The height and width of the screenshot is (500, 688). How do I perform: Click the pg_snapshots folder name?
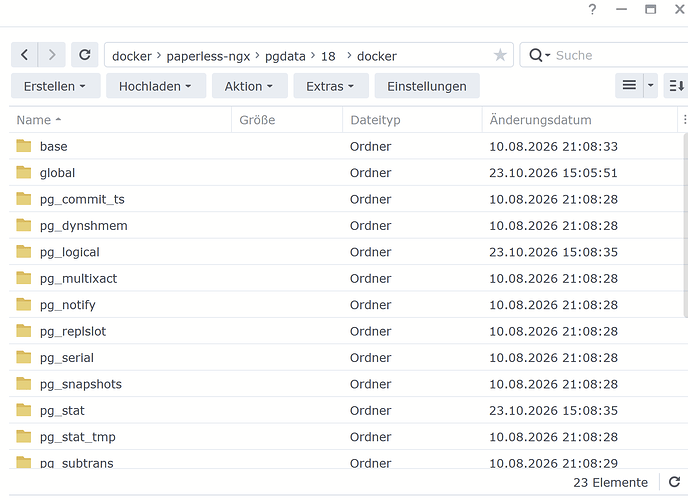pyautogui.click(x=81, y=384)
